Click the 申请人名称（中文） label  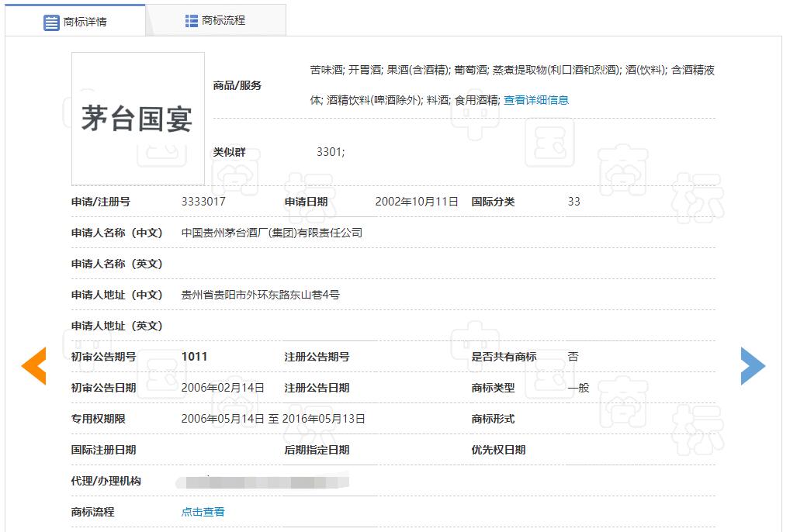point(117,233)
